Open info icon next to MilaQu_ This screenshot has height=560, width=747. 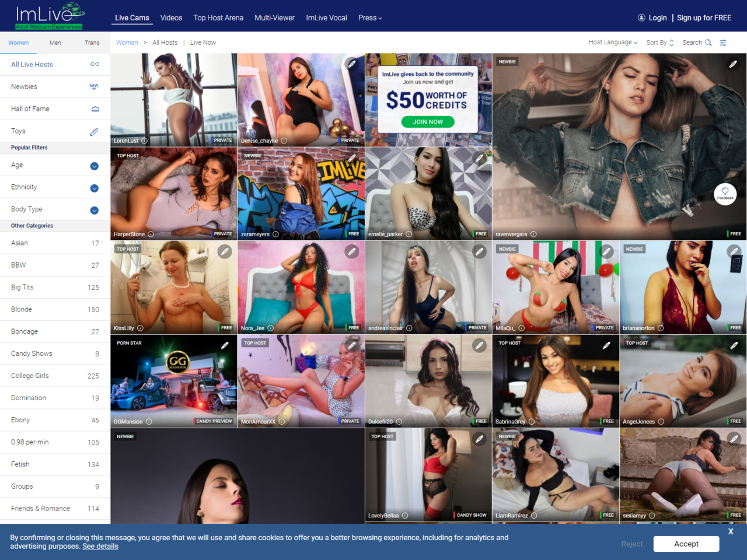pyautogui.click(x=522, y=328)
